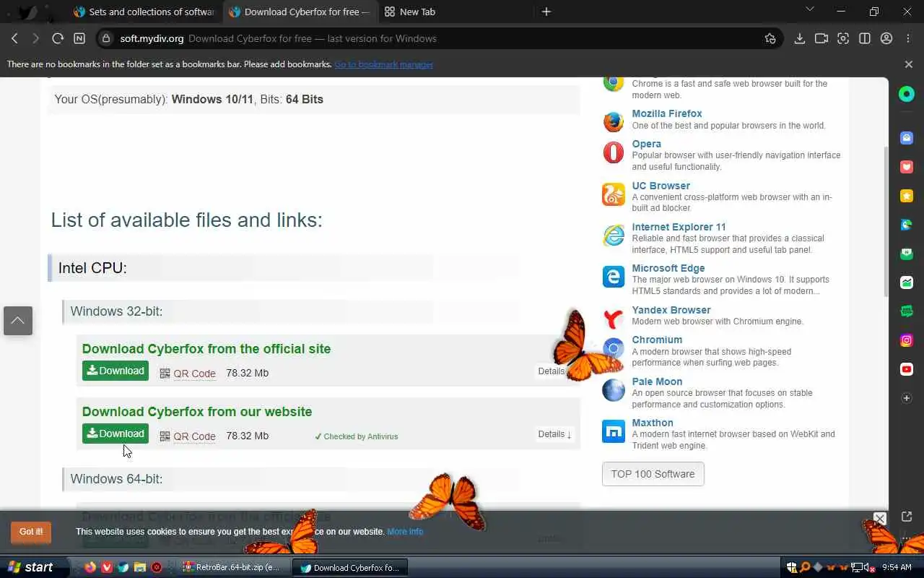
Task: Click the site info lock icon
Action: coord(106,38)
